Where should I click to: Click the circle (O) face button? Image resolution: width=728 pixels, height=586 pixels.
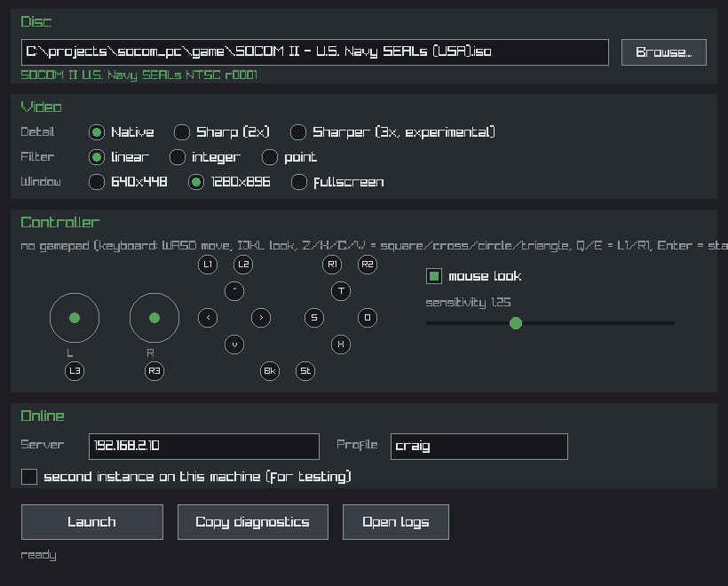tap(368, 318)
